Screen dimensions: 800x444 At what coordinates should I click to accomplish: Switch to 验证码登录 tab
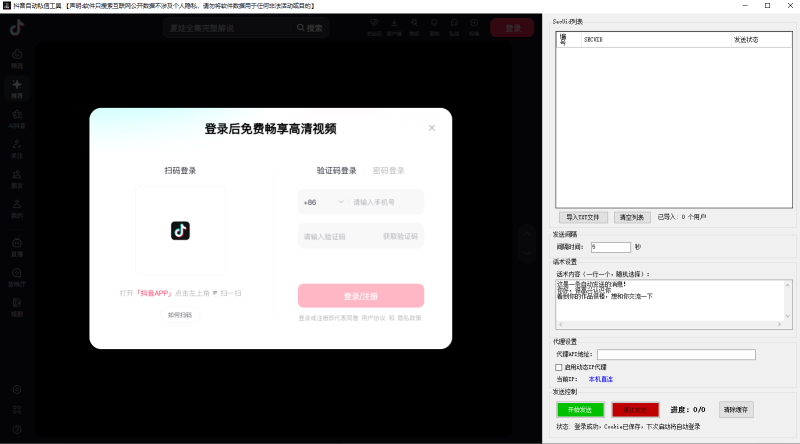pos(336,170)
